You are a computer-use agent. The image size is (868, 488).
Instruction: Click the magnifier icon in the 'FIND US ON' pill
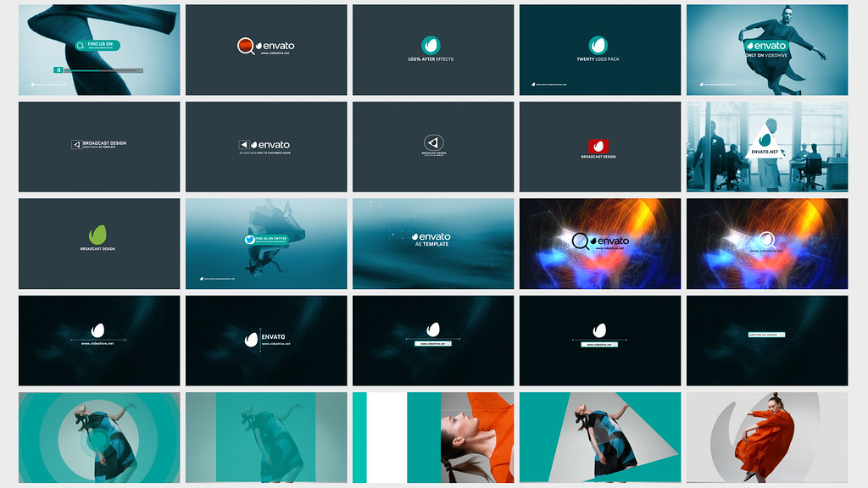pos(81,46)
